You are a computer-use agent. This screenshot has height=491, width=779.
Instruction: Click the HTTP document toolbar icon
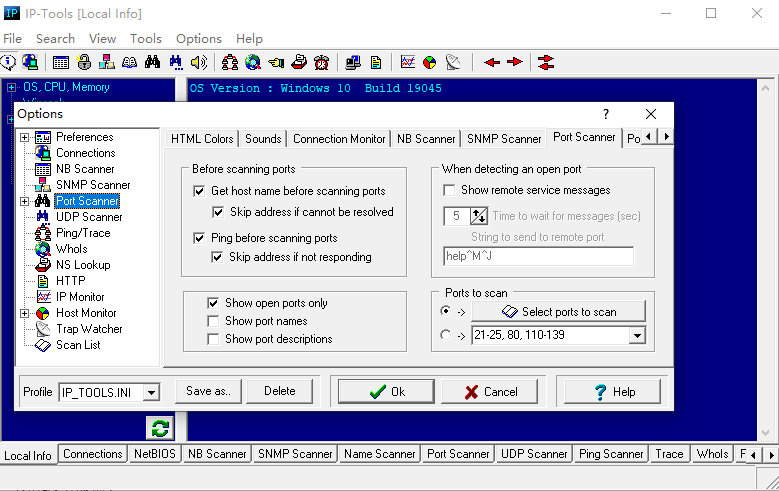point(376,62)
